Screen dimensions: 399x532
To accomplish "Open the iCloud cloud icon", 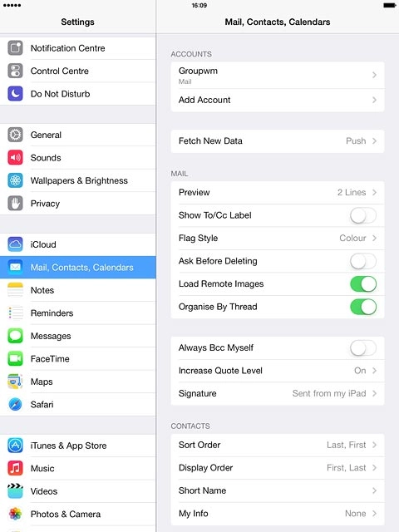I will click(x=15, y=244).
